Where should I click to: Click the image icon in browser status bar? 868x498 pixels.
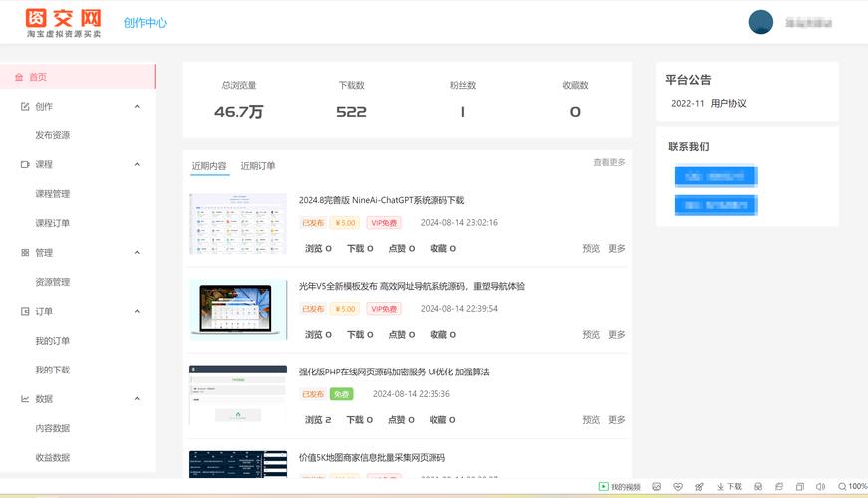coord(656,487)
